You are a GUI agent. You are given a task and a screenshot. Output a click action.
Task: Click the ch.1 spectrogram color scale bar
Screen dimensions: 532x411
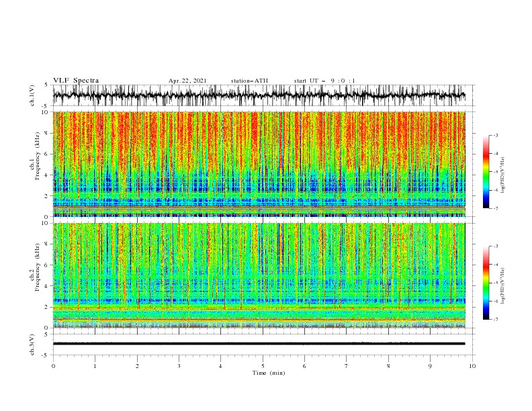click(486, 172)
